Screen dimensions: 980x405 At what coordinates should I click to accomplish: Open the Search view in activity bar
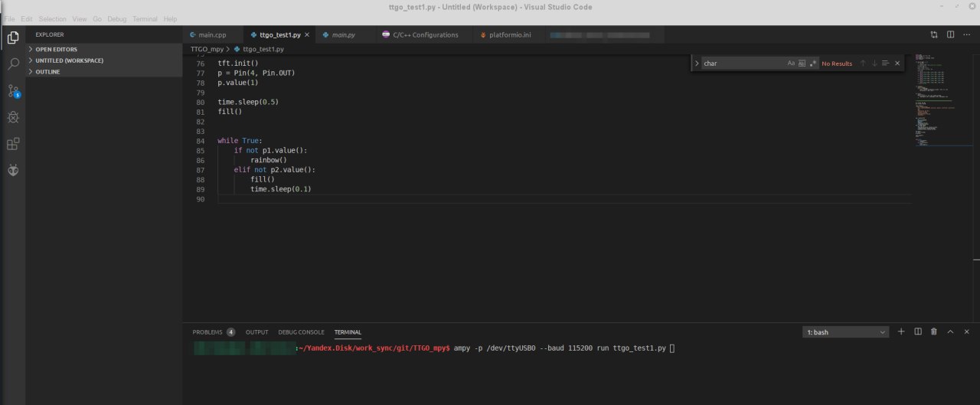[13, 64]
